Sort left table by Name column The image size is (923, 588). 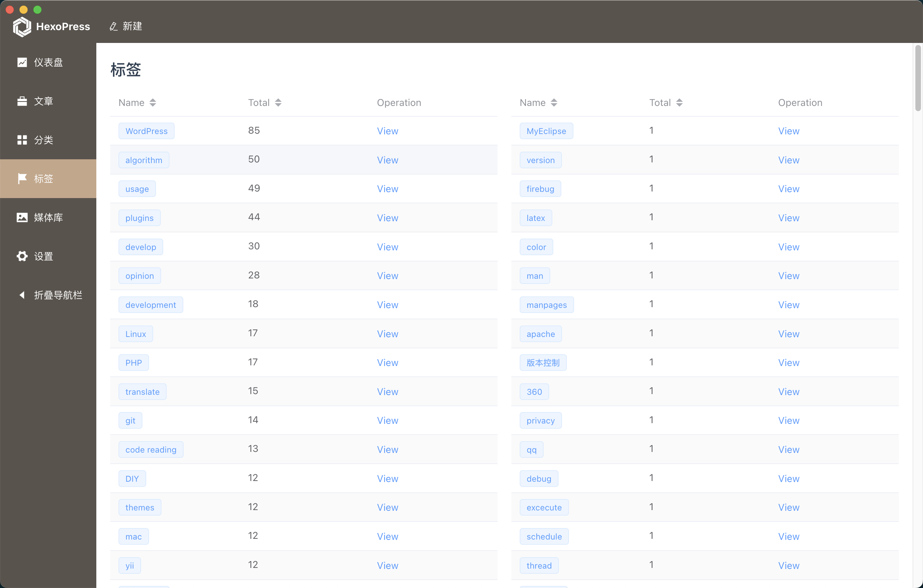[x=152, y=103]
